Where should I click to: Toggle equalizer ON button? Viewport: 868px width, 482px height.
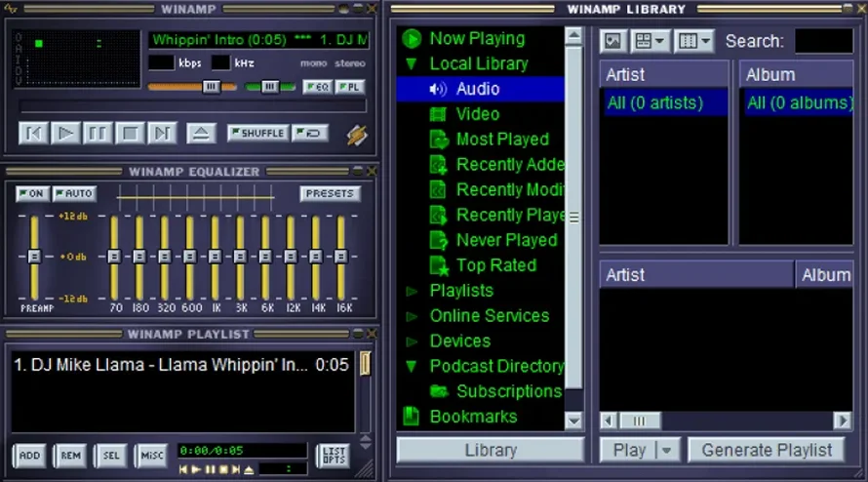31,194
